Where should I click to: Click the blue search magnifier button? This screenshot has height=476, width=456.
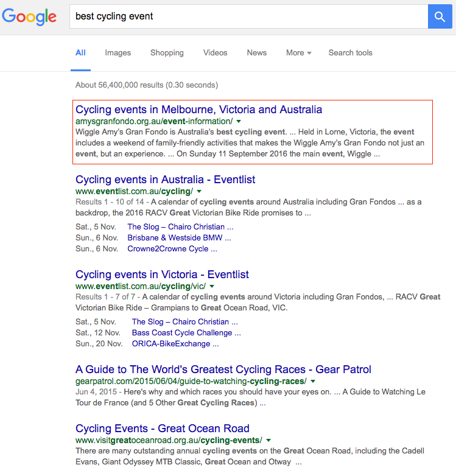coord(440,16)
